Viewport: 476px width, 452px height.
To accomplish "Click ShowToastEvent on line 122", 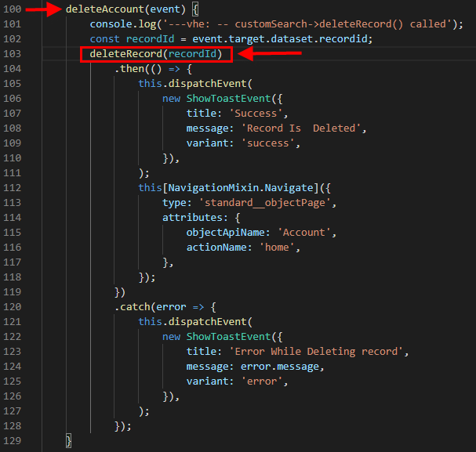I will [x=228, y=337].
